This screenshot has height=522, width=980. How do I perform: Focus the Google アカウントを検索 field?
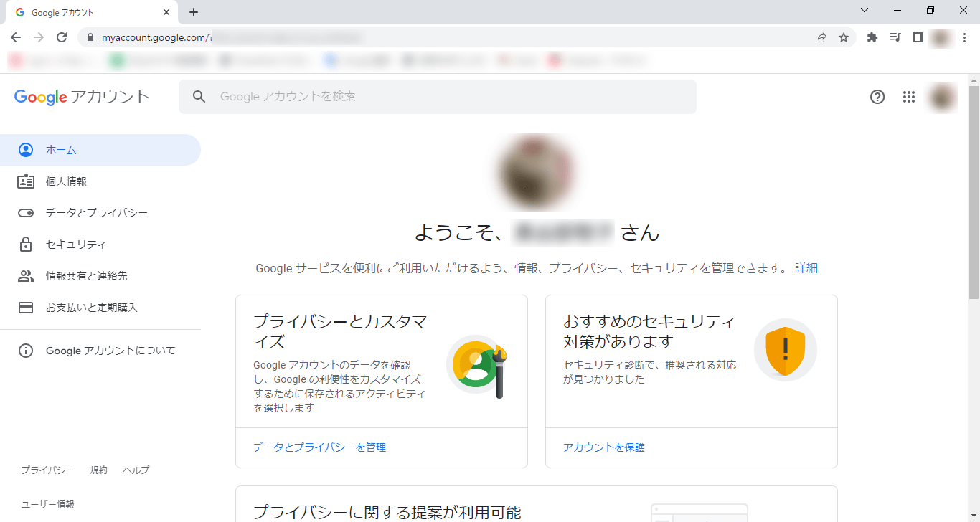438,97
